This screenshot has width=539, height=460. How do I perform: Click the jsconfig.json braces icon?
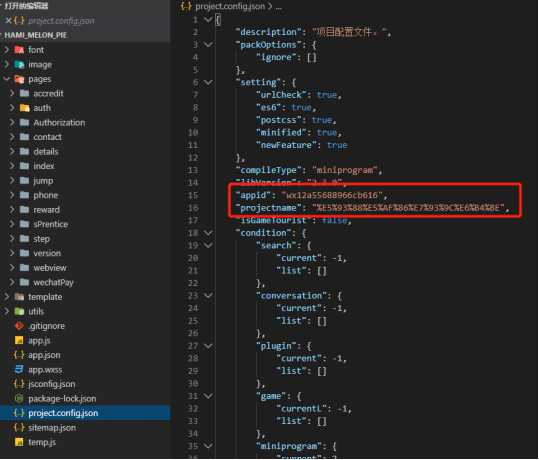pyautogui.click(x=19, y=384)
